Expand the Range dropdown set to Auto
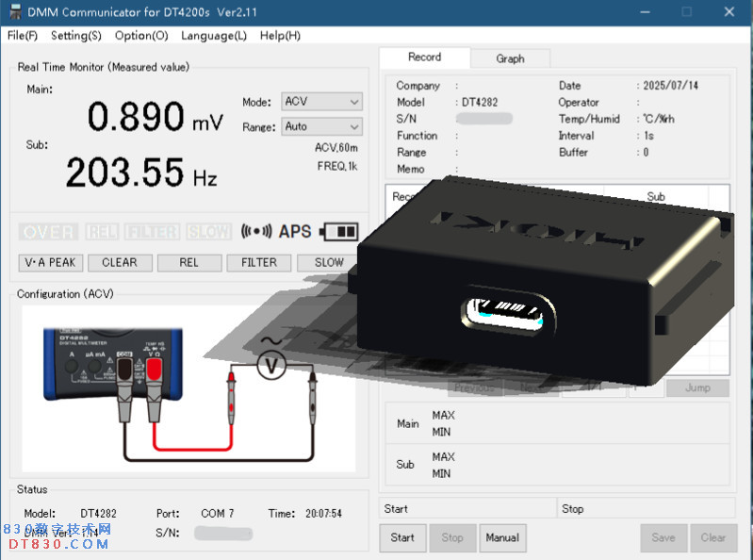This screenshot has width=753, height=560. (x=321, y=126)
